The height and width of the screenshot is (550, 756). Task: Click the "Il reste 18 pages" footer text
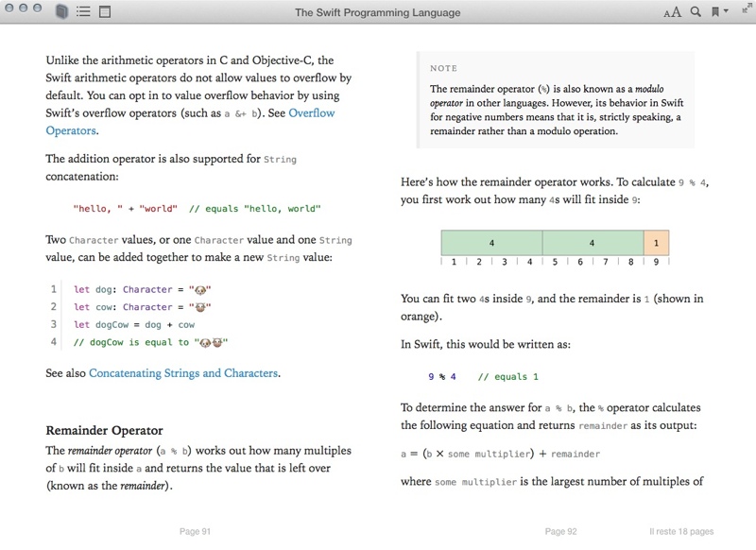click(x=681, y=531)
